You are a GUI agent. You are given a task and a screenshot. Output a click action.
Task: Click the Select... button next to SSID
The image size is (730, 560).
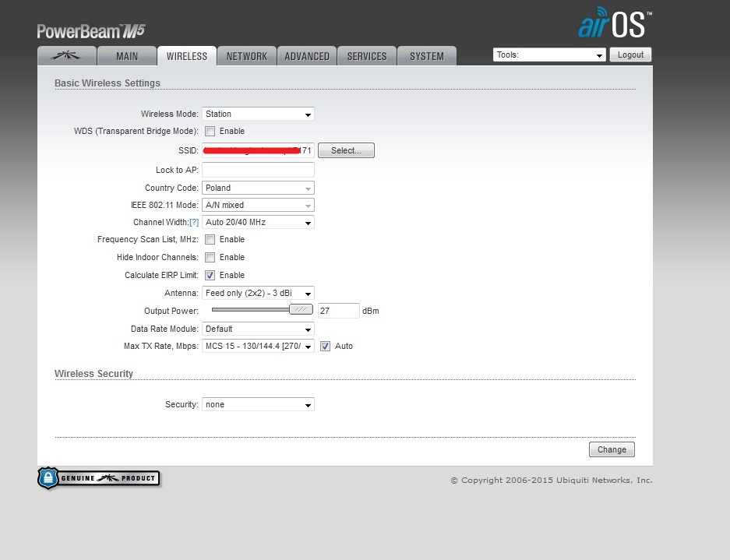tap(346, 150)
